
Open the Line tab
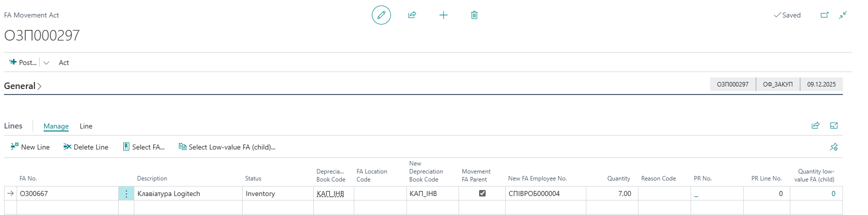(86, 126)
